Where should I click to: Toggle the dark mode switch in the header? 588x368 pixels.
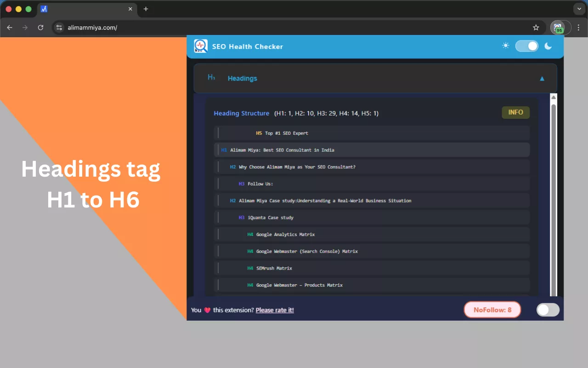click(526, 46)
